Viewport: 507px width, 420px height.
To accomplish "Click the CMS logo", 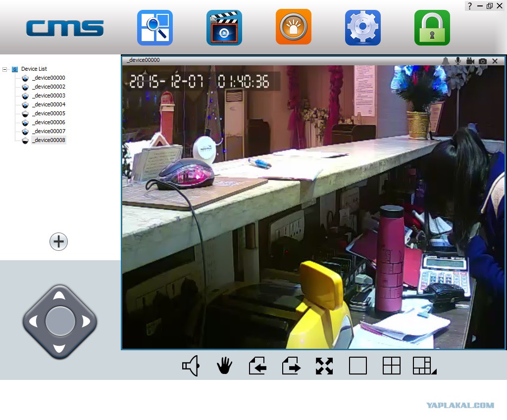I will coord(65,28).
